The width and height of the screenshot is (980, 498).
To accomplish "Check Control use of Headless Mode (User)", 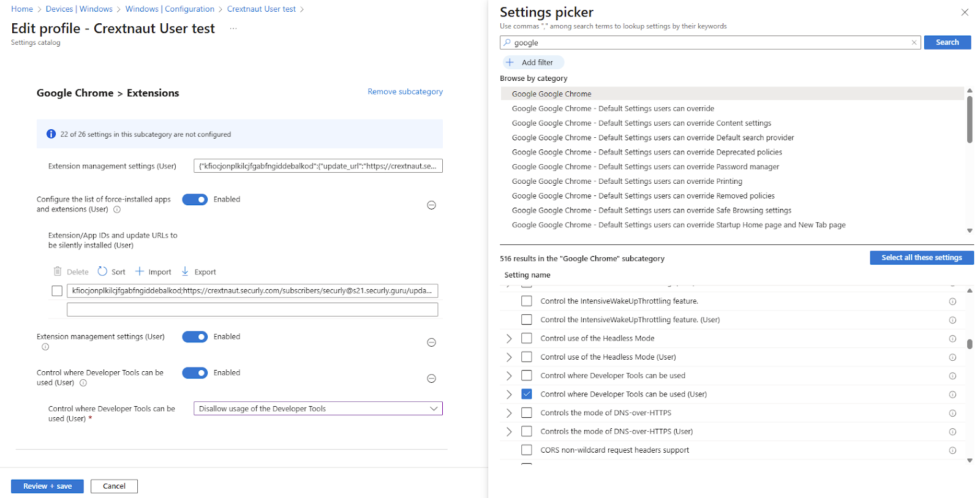I will coord(526,357).
